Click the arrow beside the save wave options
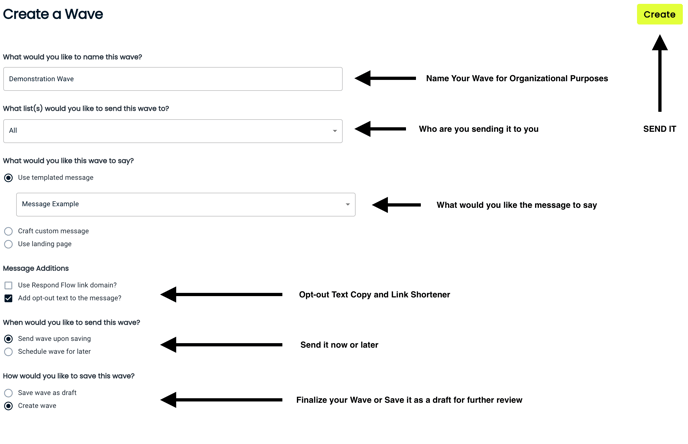Viewport: 688px width, 444px height. point(221,400)
